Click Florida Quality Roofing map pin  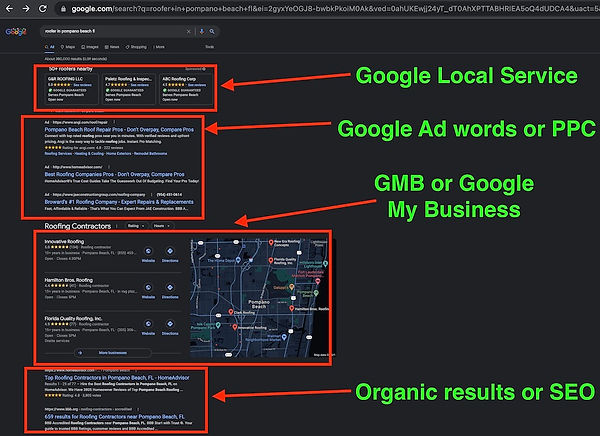pos(271,261)
